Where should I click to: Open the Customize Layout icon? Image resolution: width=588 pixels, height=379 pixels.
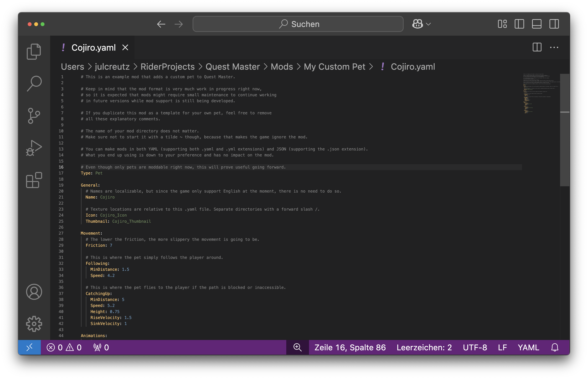tap(502, 24)
